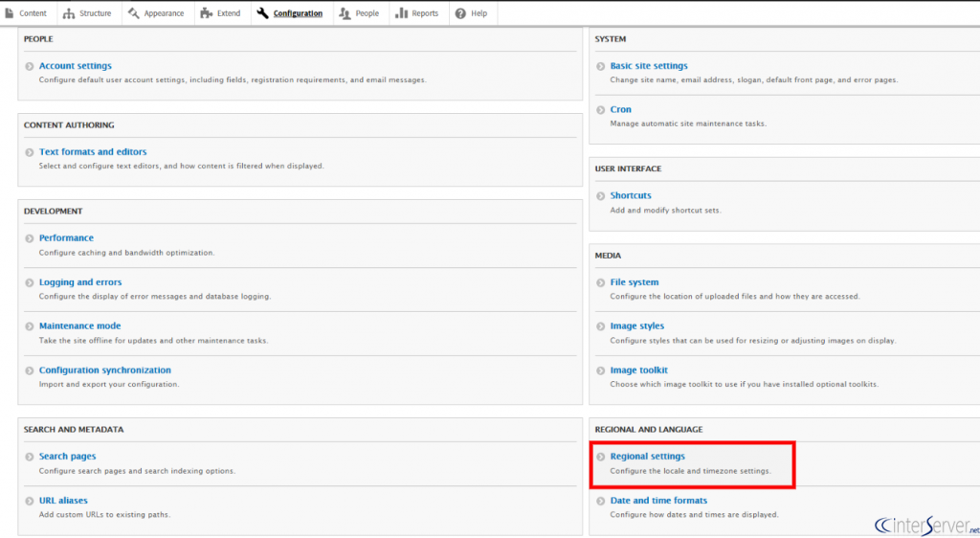Click arrow bullet beside Performance

tap(30, 238)
